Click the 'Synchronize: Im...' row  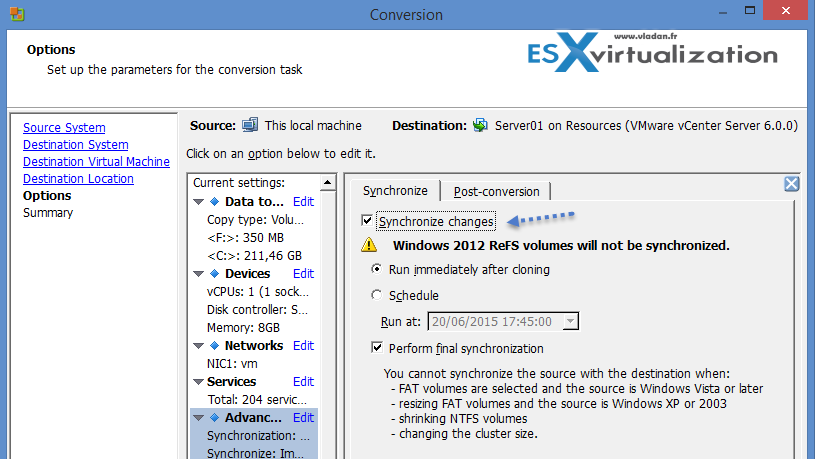(255, 453)
